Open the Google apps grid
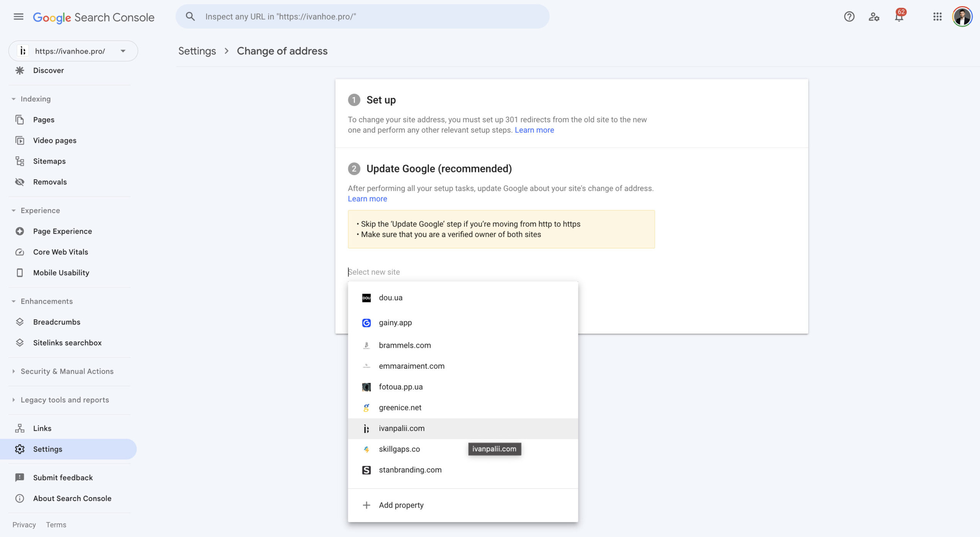Image resolution: width=980 pixels, height=537 pixels. (937, 17)
